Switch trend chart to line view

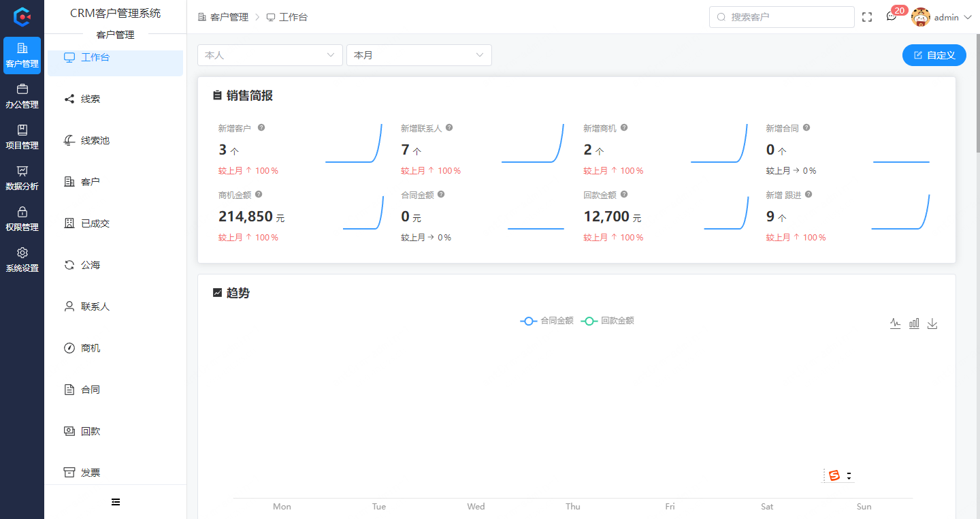[896, 324]
